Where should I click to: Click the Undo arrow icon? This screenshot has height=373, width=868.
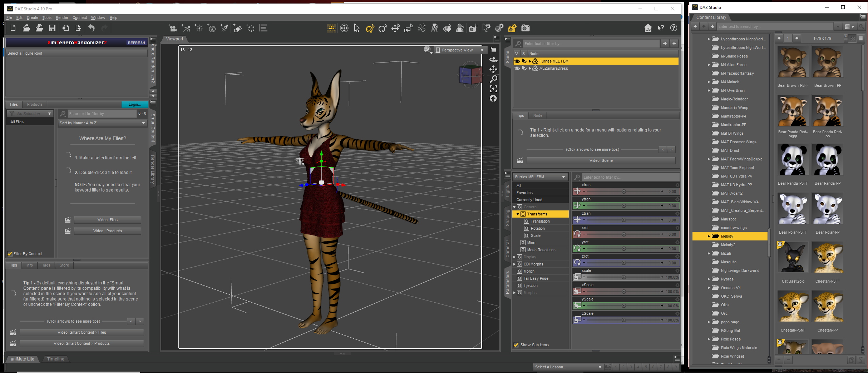coord(92,28)
